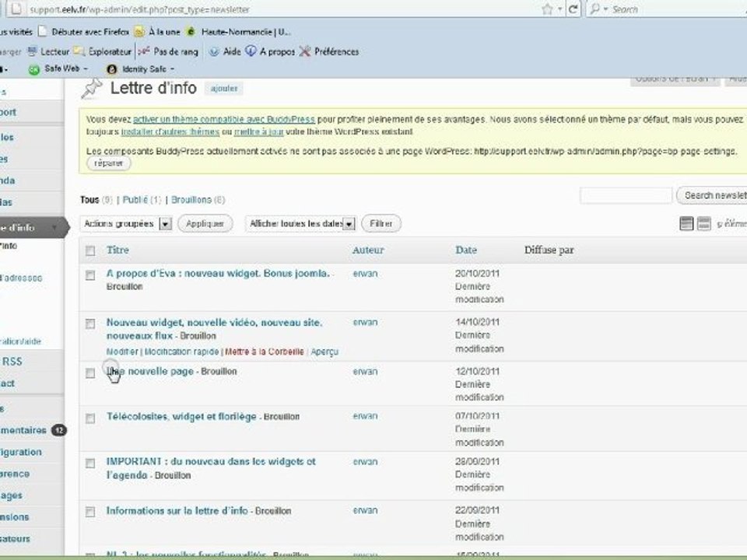Click the page icon in the address bar
The height and width of the screenshot is (560, 747).
[x=16, y=9]
